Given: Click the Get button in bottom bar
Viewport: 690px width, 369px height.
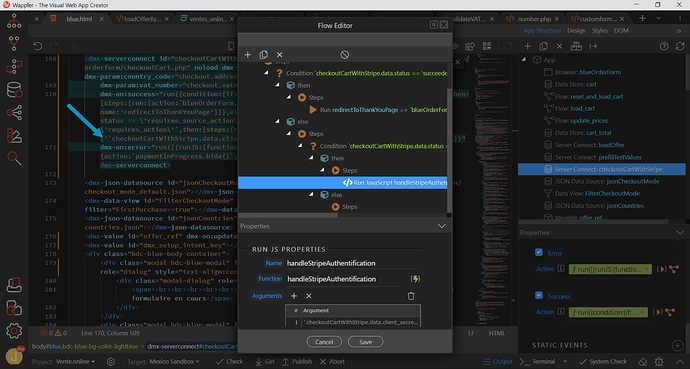Looking at the screenshot, I should [266, 362].
